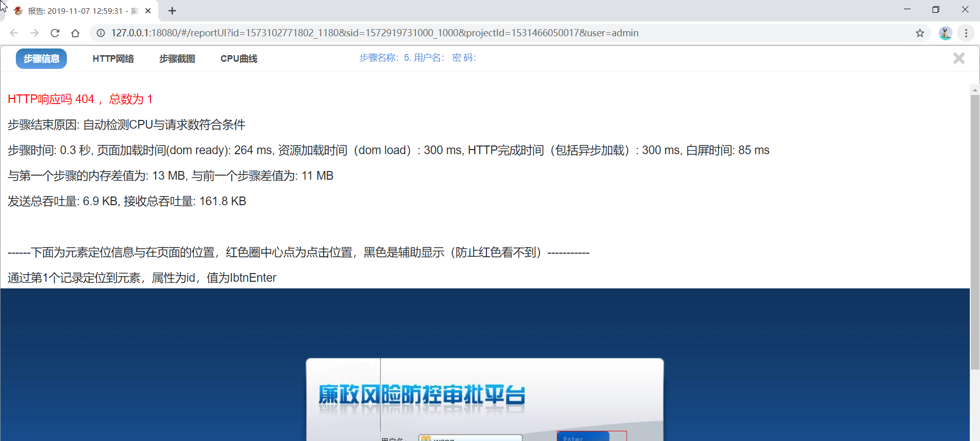Close the step detail panel
The width and height of the screenshot is (980, 441).
click(959, 58)
